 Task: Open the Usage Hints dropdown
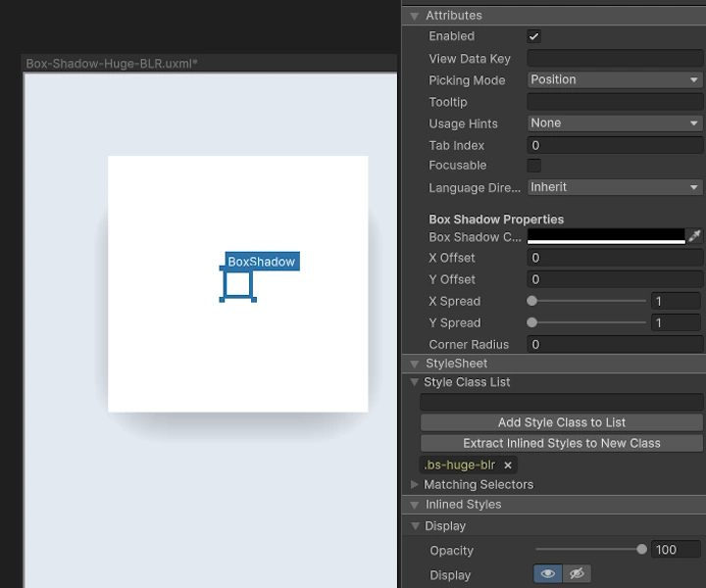click(615, 122)
